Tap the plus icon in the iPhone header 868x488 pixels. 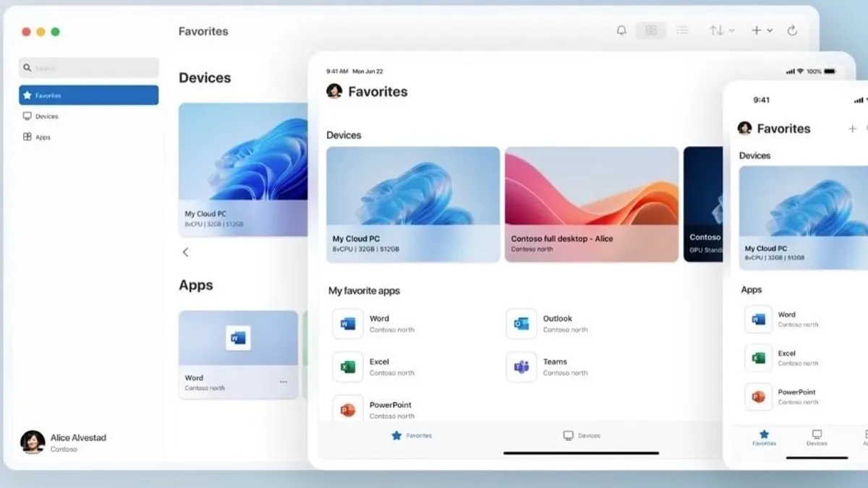click(852, 129)
